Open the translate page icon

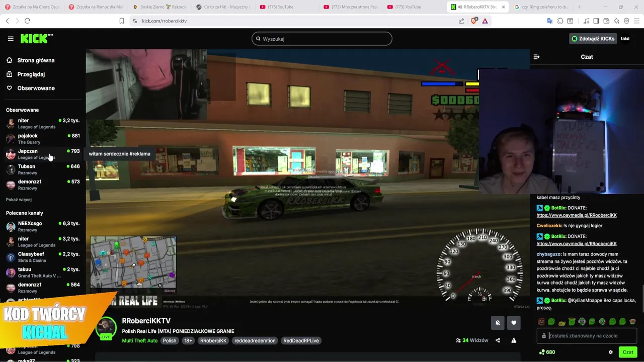550,21
